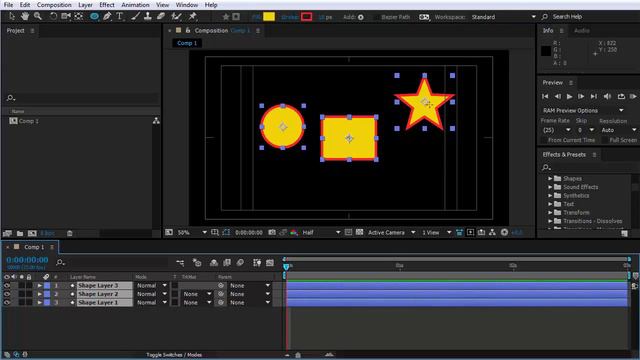Select the Hand tool
This screenshot has height=360, width=640.
(x=25, y=16)
